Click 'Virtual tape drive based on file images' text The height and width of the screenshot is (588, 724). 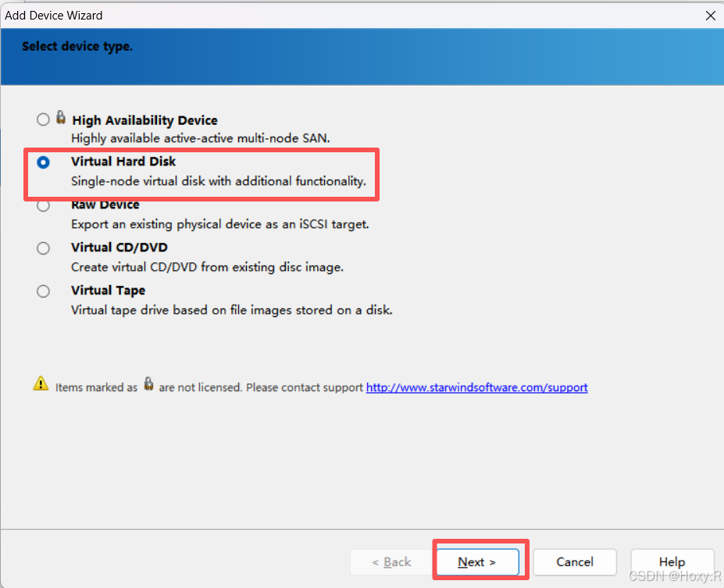click(x=232, y=310)
